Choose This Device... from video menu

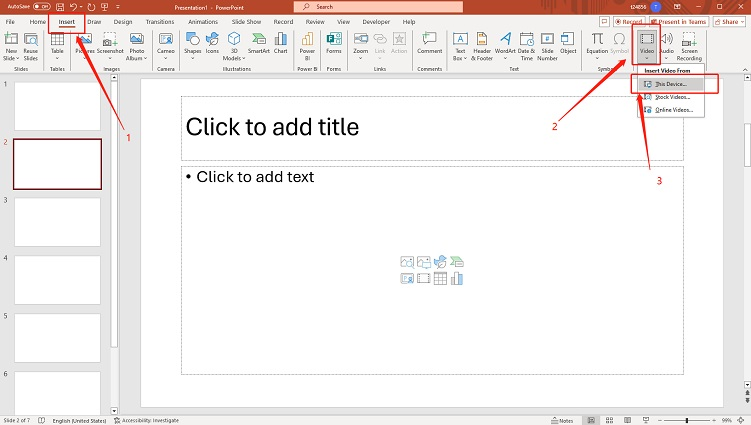point(671,84)
